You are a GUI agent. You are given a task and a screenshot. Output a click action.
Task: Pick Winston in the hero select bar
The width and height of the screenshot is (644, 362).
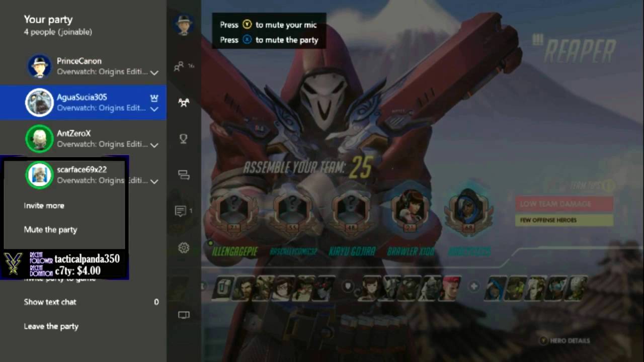[x=431, y=289]
